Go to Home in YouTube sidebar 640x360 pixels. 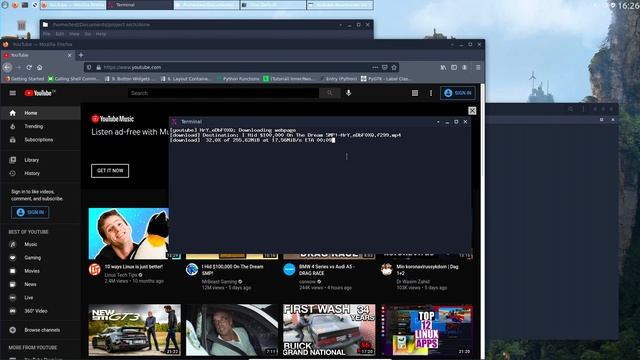[40, 113]
